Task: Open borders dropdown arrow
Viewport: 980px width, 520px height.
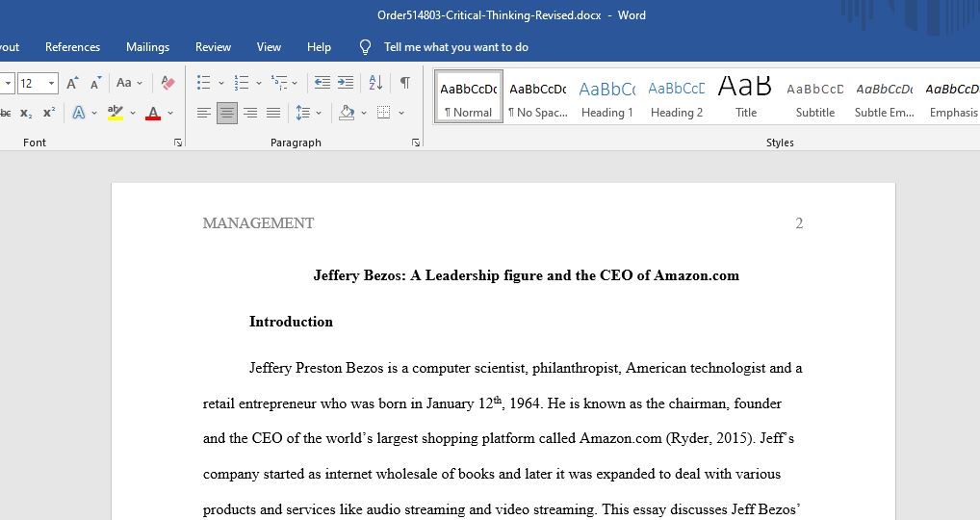Action: pyautogui.click(x=401, y=113)
